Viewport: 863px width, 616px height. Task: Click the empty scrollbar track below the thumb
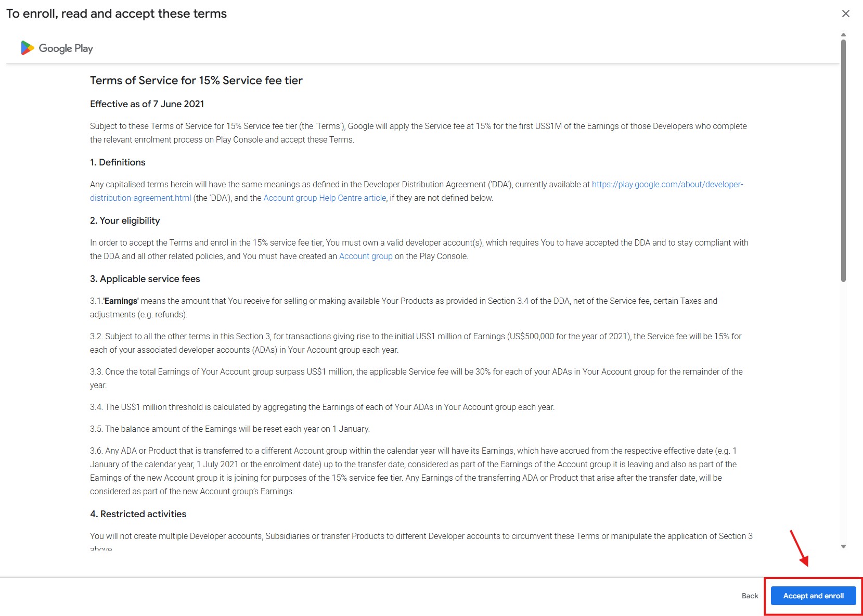[x=843, y=416]
